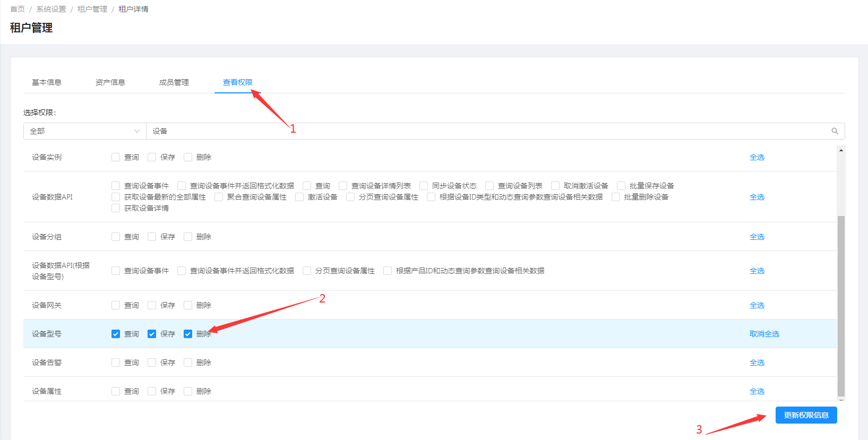Select all permissions for 设备网关 via 全选
Viewport: 868px width, 440px height.
point(757,305)
